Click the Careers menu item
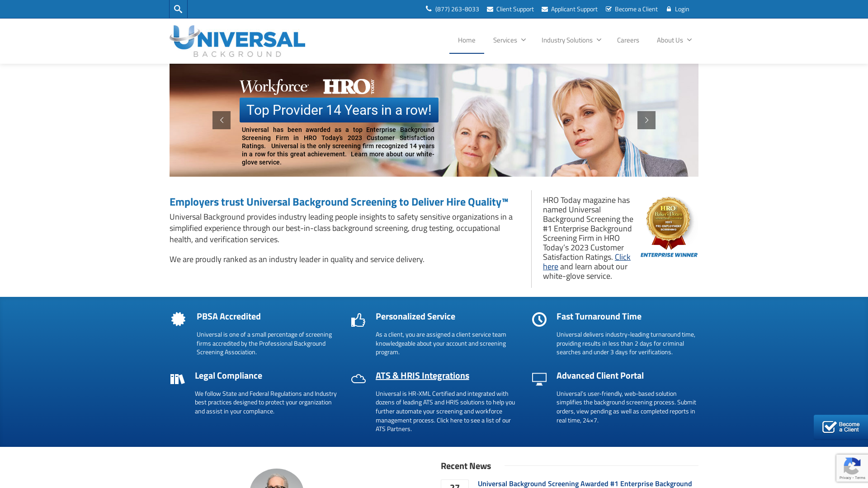The height and width of the screenshot is (488, 868). click(628, 40)
